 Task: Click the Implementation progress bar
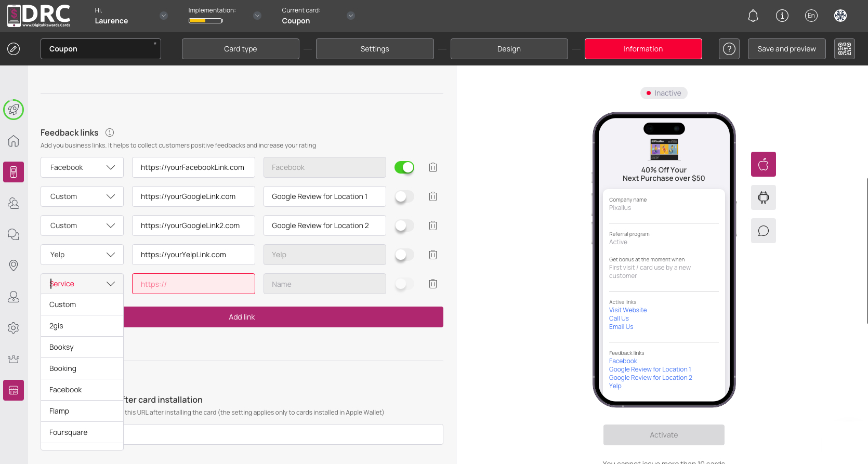pyautogui.click(x=206, y=21)
